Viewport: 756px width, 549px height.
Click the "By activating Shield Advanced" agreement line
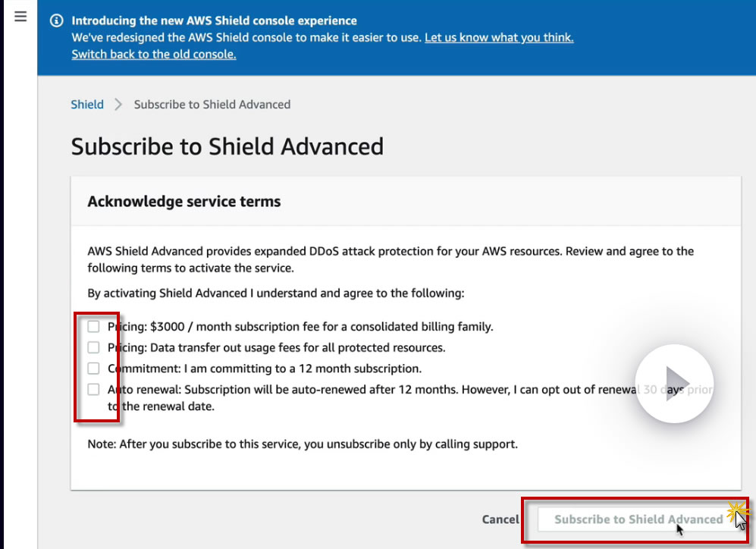point(275,293)
